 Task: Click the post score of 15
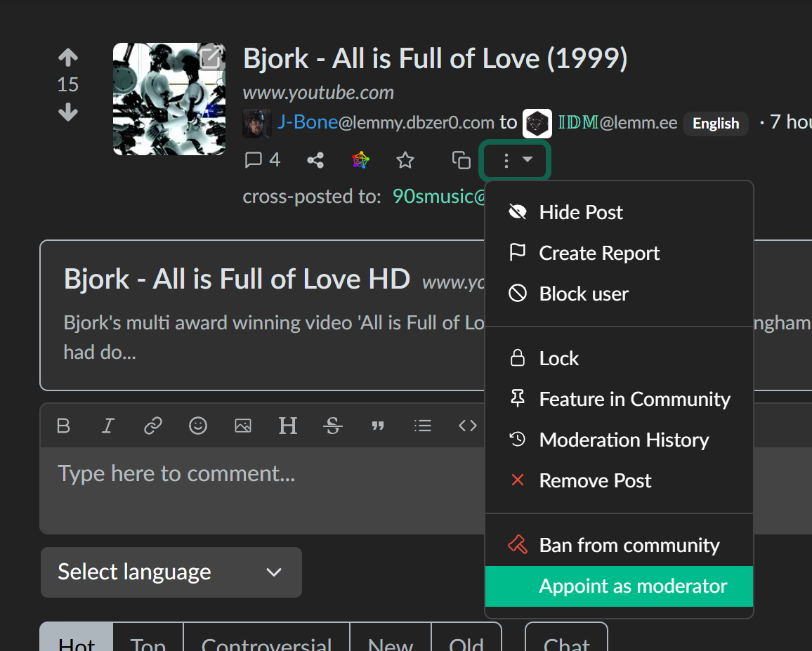pos(68,84)
